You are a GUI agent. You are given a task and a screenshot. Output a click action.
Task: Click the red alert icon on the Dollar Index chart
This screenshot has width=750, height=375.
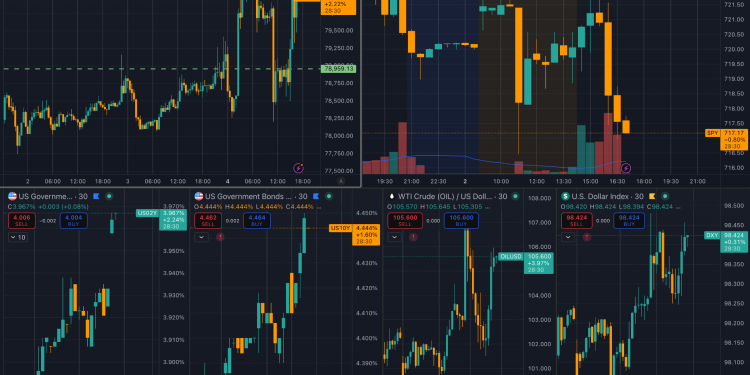(587, 237)
